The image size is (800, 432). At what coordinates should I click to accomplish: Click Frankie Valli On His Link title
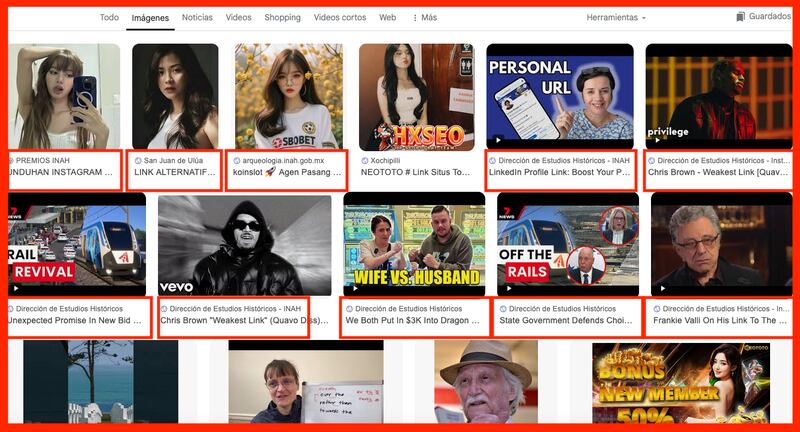tap(720, 320)
